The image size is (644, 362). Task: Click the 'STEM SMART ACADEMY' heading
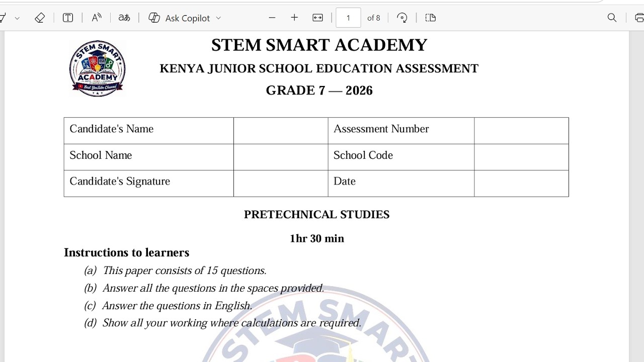[319, 45]
